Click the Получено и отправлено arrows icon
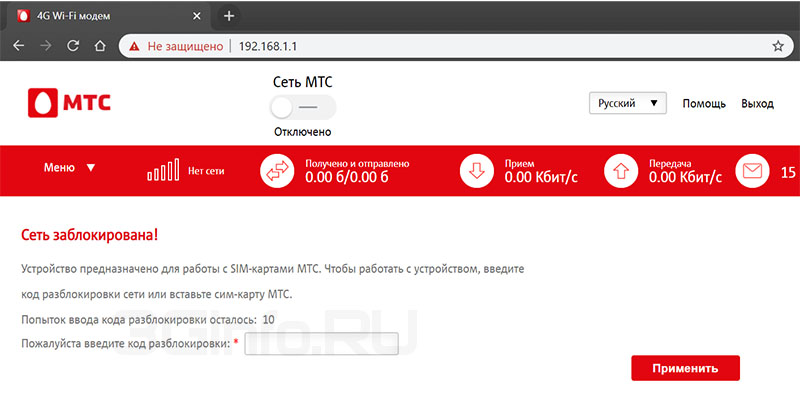The image size is (800, 417). click(277, 171)
